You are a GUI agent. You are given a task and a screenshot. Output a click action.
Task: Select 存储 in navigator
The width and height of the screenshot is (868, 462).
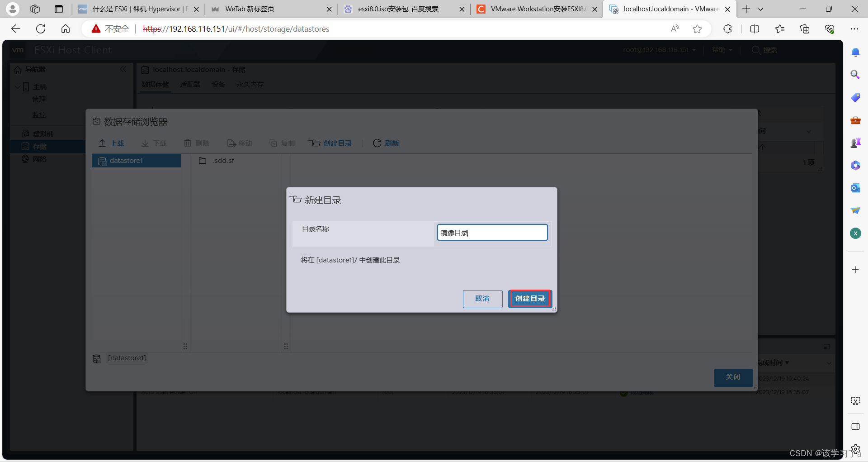coord(39,146)
